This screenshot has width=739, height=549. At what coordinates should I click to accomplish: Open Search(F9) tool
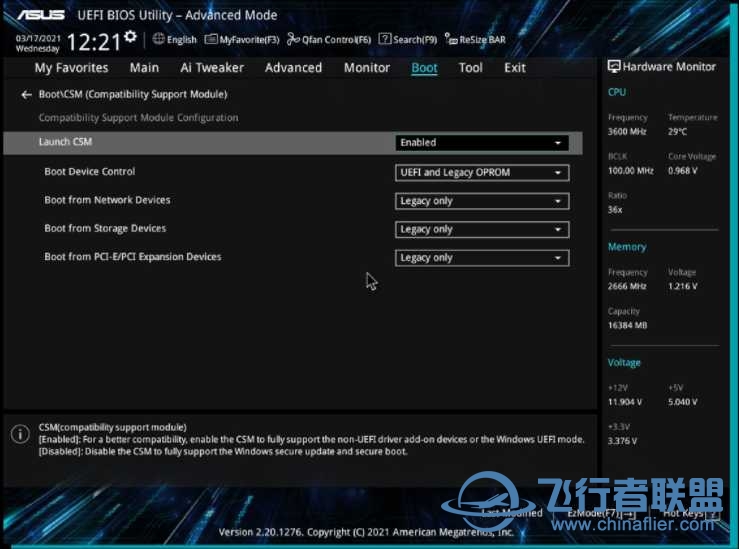coord(408,40)
